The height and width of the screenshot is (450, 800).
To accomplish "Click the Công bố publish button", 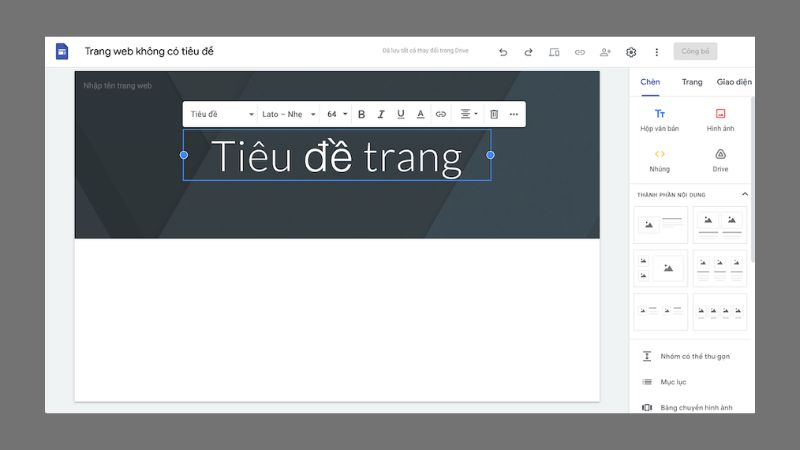I will 695,51.
